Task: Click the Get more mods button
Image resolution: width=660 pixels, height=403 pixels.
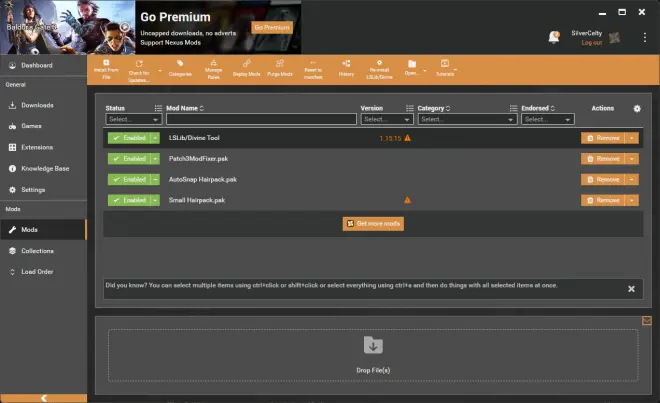Action: [x=373, y=224]
